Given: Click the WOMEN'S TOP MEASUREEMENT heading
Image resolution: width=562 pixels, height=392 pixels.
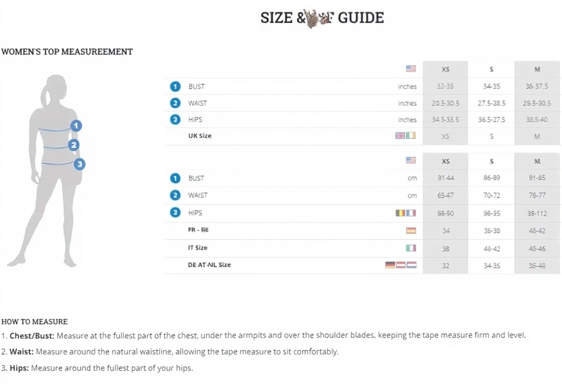Looking at the screenshot, I should pos(67,52).
